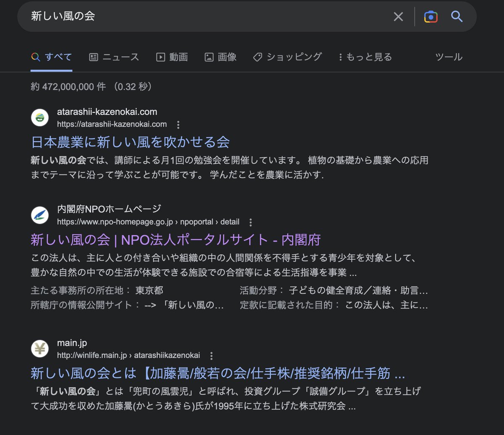The image size is (504, 435).
Task: Switch to the ショッピング tab
Action: (x=288, y=57)
